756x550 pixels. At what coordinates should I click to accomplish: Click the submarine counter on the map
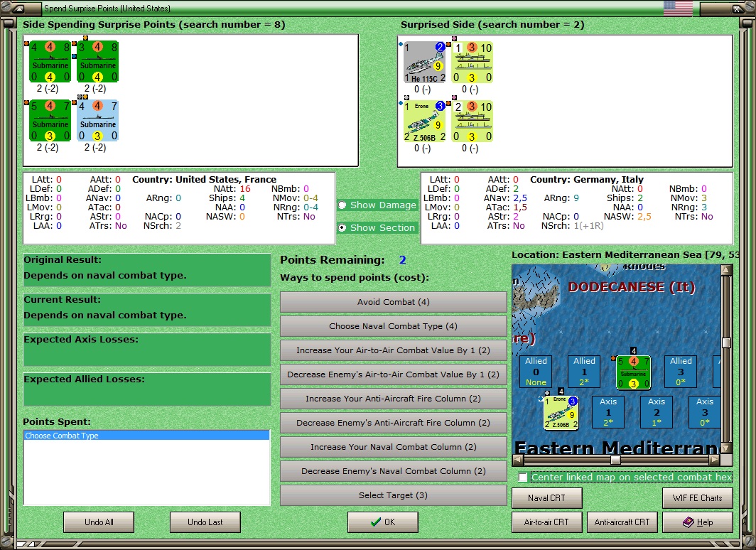point(634,372)
